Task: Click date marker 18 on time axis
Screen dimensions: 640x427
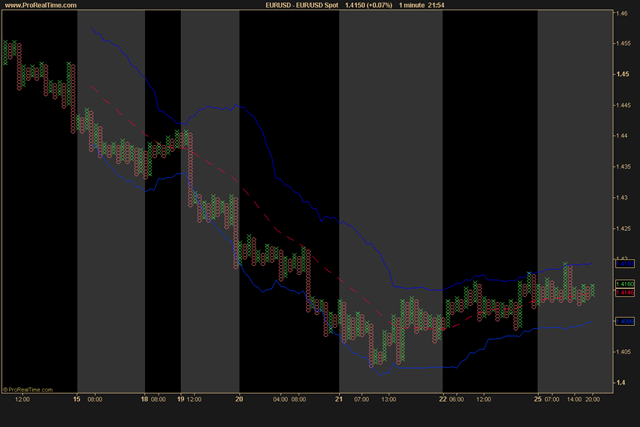Action: (x=144, y=399)
